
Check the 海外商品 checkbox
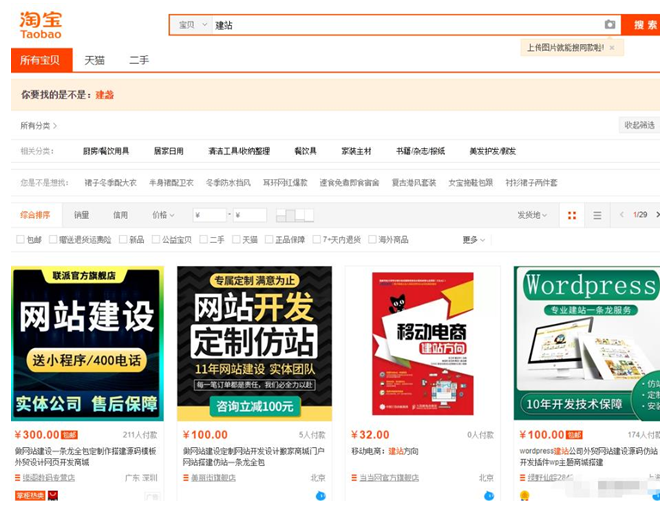[x=372, y=240]
